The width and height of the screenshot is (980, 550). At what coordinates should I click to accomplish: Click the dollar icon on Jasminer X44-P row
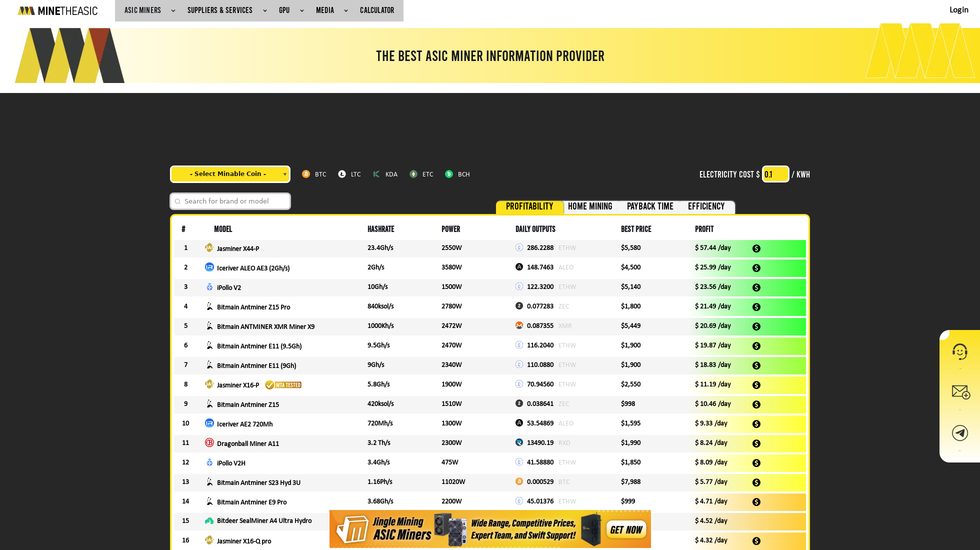point(756,248)
